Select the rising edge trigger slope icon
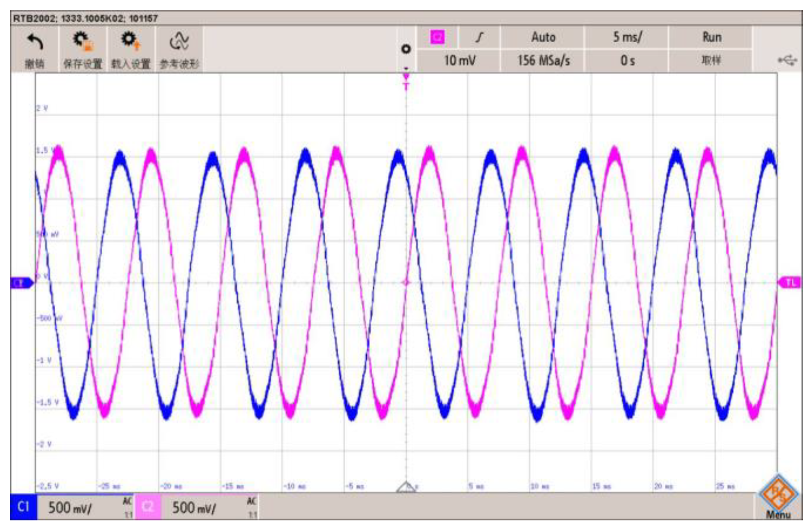 pos(479,38)
